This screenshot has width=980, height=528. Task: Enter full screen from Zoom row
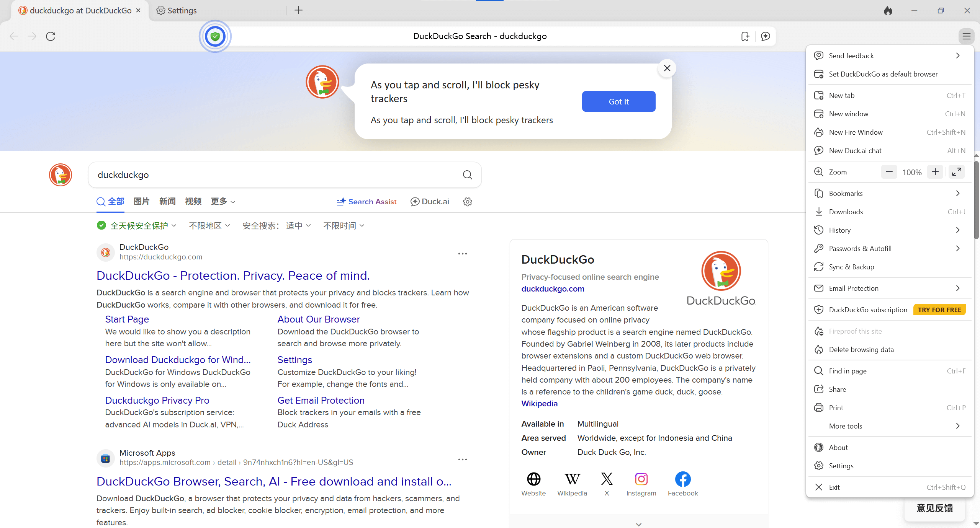(956, 172)
